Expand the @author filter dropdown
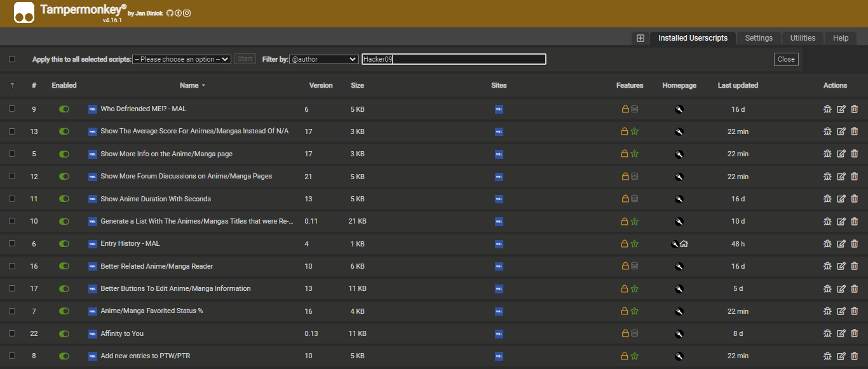Screen dimensions: 868x369 tap(323, 59)
